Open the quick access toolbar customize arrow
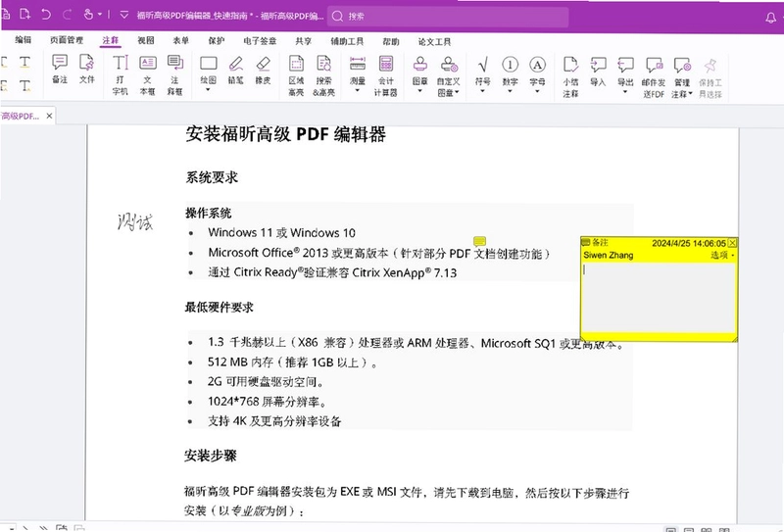784x532 pixels. pyautogui.click(x=124, y=15)
